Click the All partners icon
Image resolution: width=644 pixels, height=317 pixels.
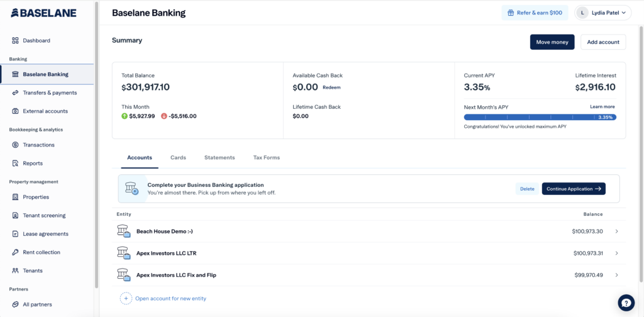15,304
